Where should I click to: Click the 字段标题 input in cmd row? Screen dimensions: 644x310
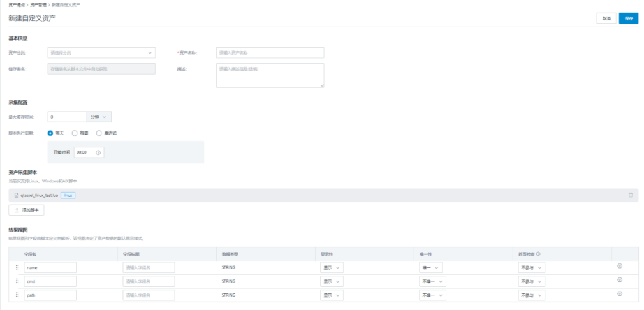click(x=149, y=281)
